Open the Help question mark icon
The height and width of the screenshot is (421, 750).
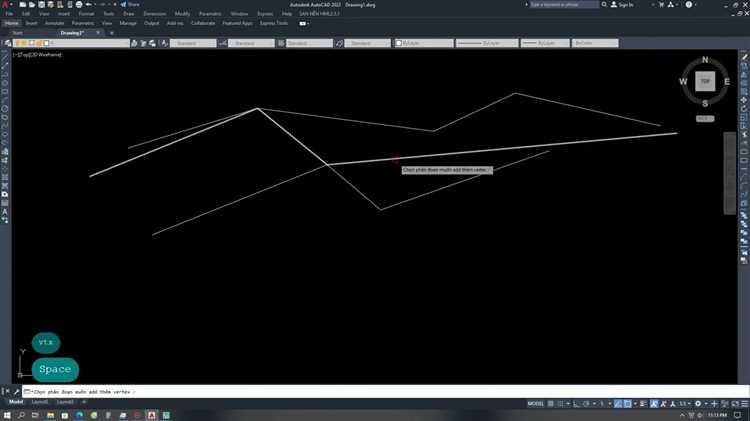tap(688, 5)
